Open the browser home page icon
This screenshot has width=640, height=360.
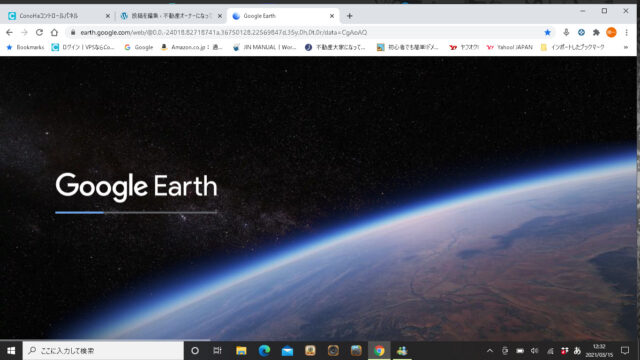click(x=54, y=32)
